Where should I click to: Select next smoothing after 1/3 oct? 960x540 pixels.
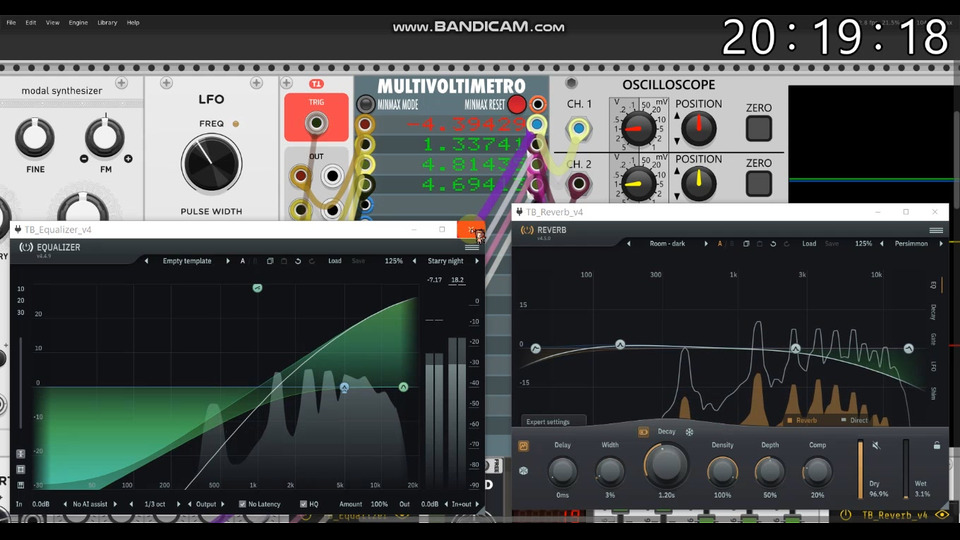point(178,504)
